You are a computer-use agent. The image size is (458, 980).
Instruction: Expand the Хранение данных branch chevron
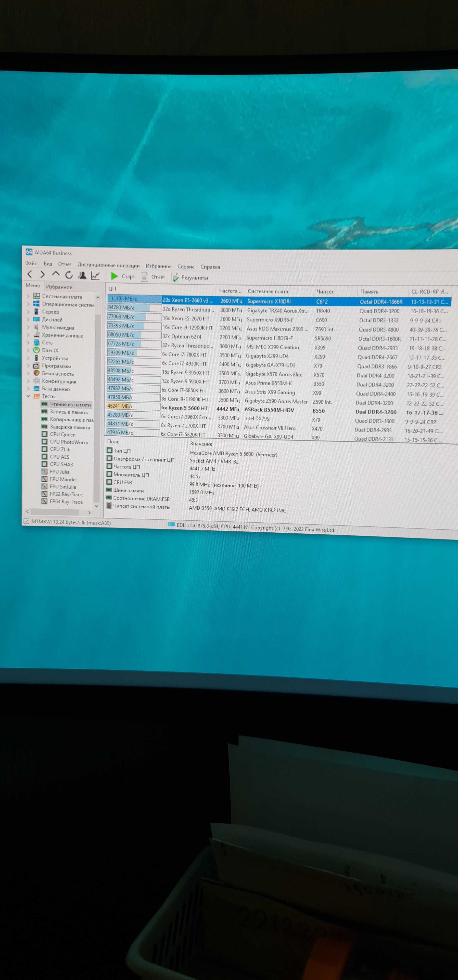[x=28, y=335]
